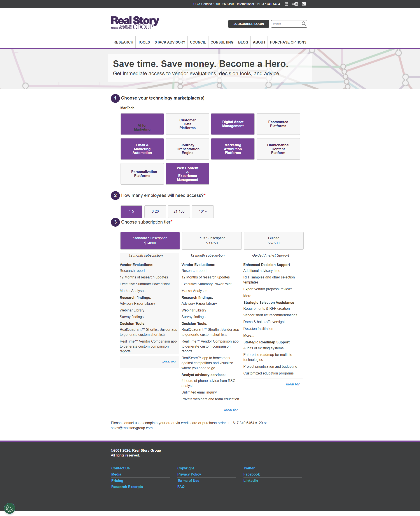Click the Real Story Group logo

click(x=135, y=23)
